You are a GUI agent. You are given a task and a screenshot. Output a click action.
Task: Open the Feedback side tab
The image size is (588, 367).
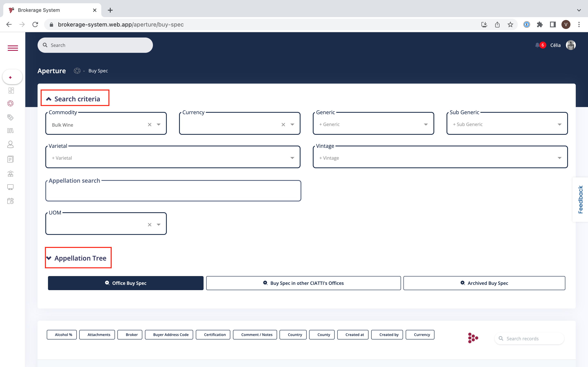tap(580, 200)
